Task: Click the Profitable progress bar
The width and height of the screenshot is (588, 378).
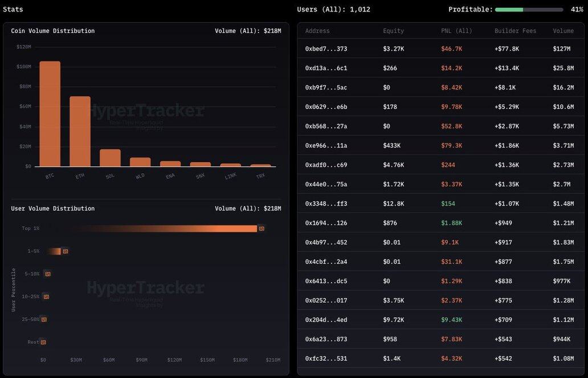Action: [x=529, y=10]
